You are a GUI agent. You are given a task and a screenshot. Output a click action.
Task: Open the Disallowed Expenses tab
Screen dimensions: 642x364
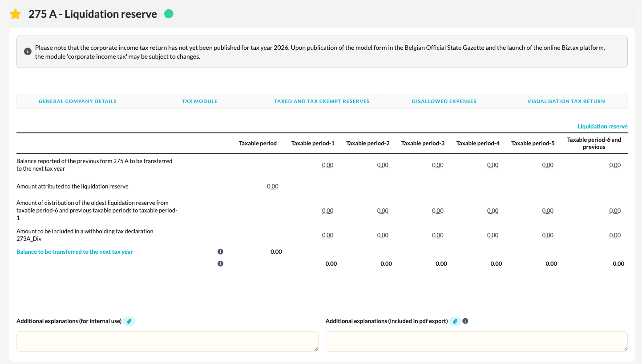point(444,101)
